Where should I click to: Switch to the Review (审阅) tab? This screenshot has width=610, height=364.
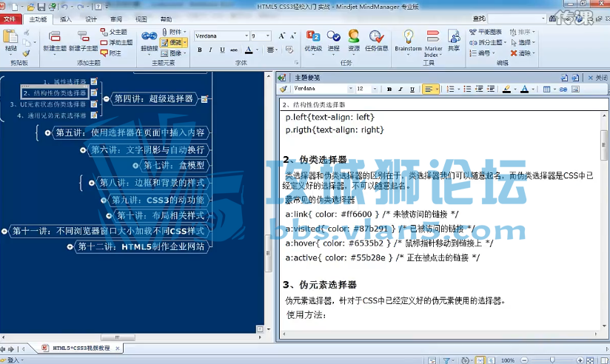pyautogui.click(x=116, y=19)
